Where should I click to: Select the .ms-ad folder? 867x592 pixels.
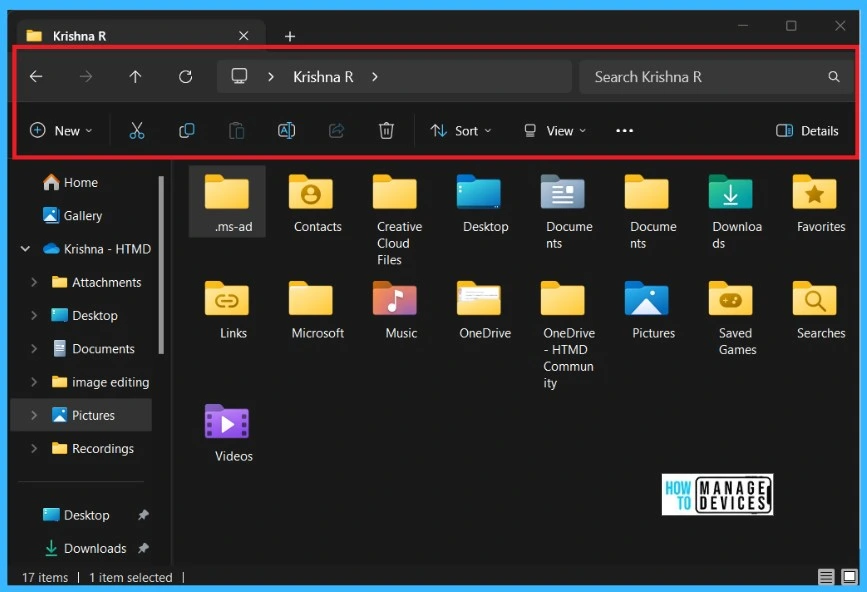(227, 202)
